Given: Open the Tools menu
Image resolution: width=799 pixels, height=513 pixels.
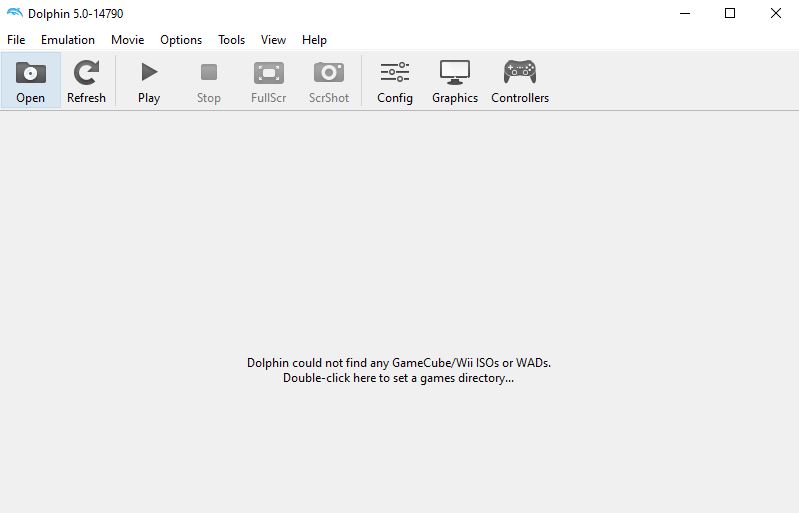Looking at the screenshot, I should [231, 40].
